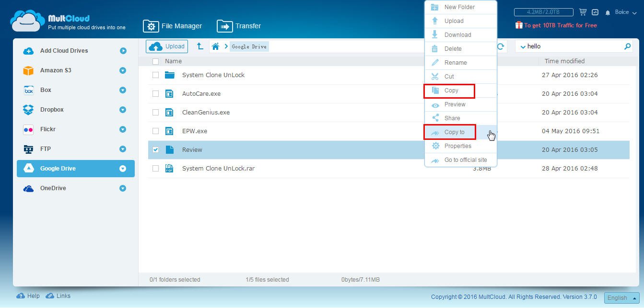Click the Upload button in toolbar
The height and width of the screenshot is (308, 644).
(167, 46)
